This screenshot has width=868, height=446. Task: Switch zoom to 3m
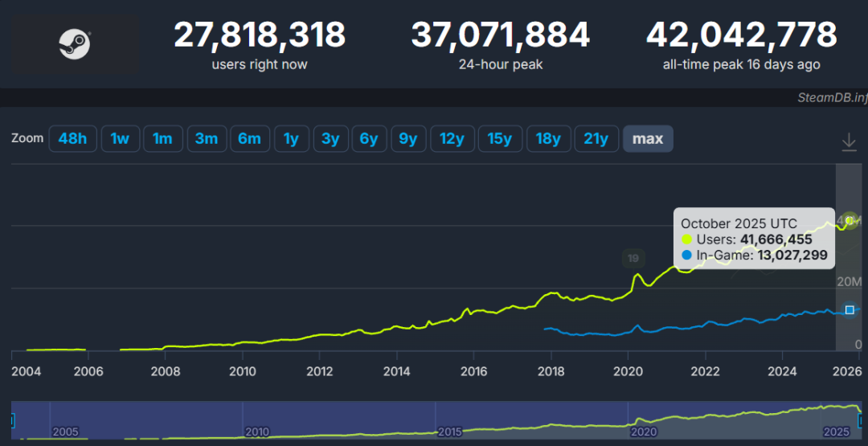(206, 138)
